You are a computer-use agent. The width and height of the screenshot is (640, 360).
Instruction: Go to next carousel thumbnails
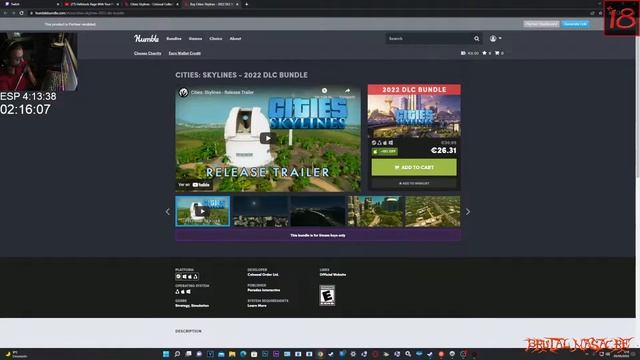468,211
